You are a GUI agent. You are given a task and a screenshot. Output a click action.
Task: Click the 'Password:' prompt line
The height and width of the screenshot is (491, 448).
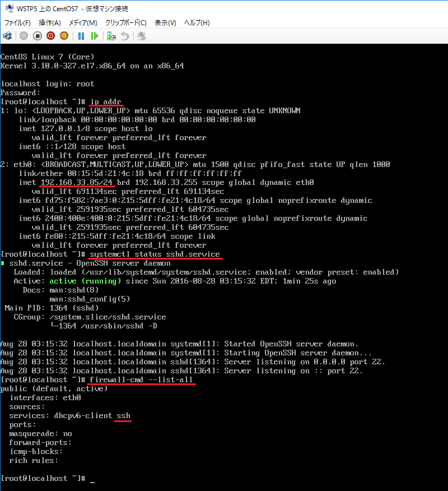20,92
